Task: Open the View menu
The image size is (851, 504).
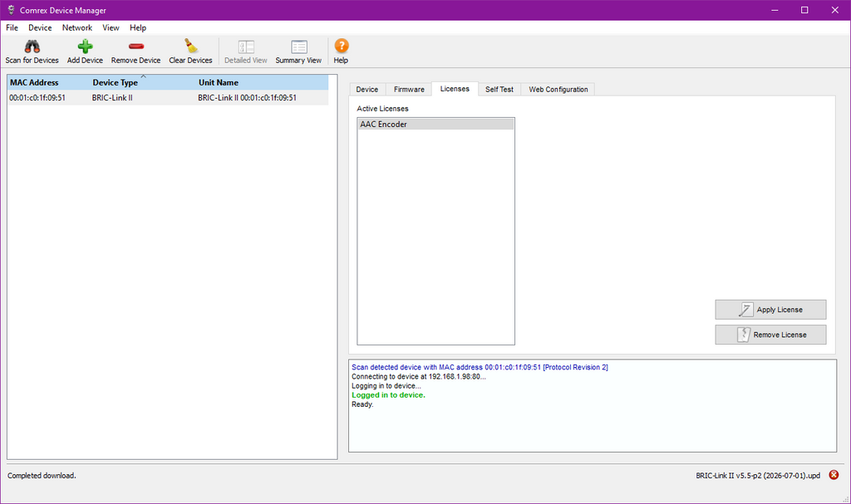Action: [x=111, y=27]
